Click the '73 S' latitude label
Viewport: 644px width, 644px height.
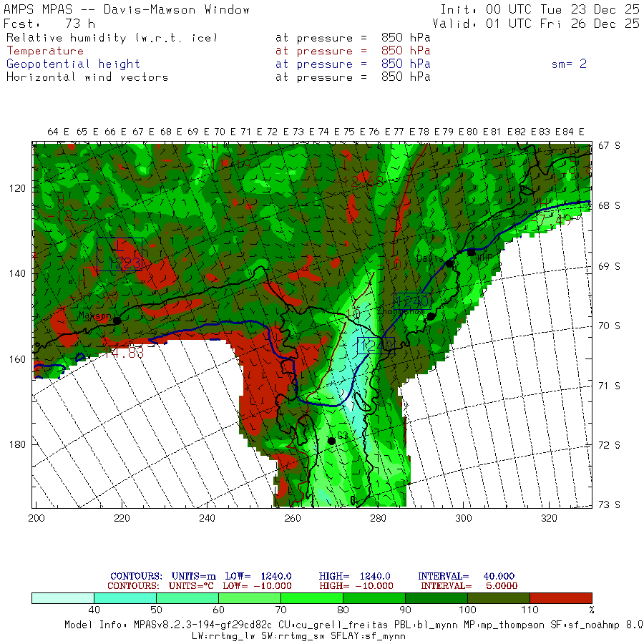click(609, 504)
